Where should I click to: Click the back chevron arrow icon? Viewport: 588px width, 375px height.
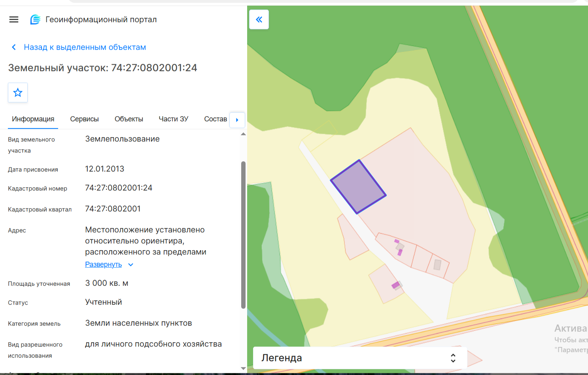point(14,47)
